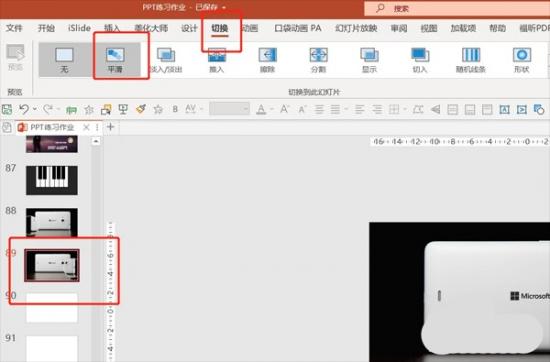Switch to the 审阅 (Review) tab

[399, 28]
